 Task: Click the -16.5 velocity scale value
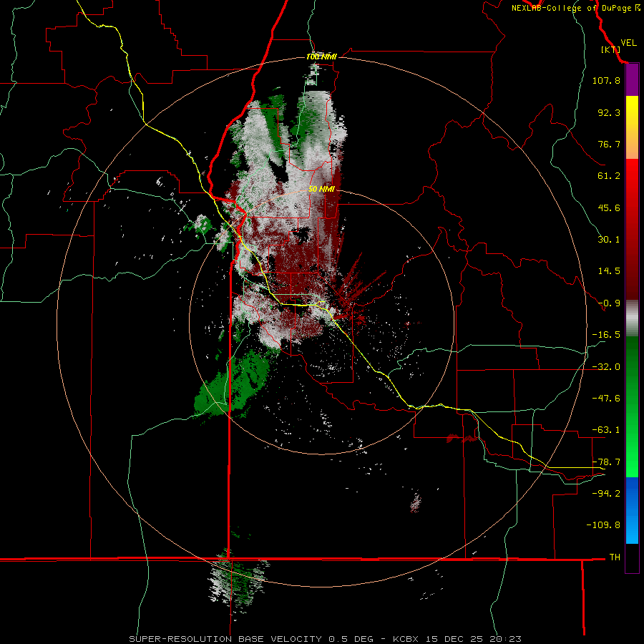tap(606, 335)
